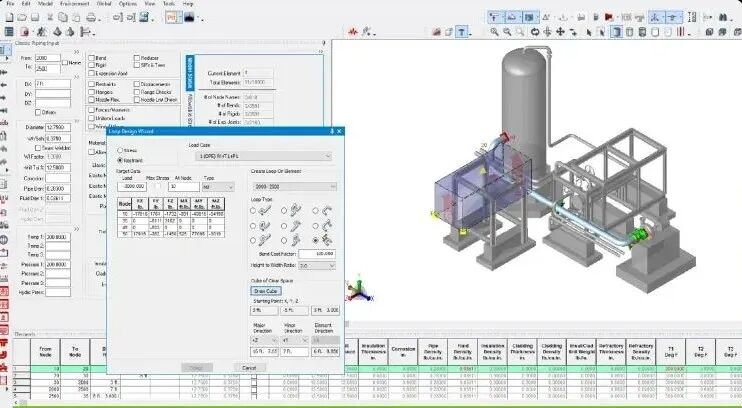Viewport: 742px width, 408px height.
Task: Open the Target Data Type dropdown
Action: (219, 187)
